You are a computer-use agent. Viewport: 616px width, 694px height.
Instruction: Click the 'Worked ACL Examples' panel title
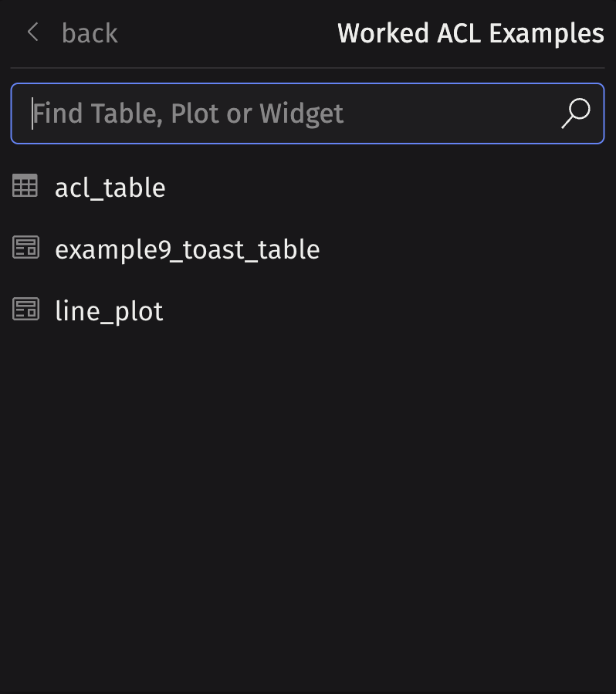[471, 33]
